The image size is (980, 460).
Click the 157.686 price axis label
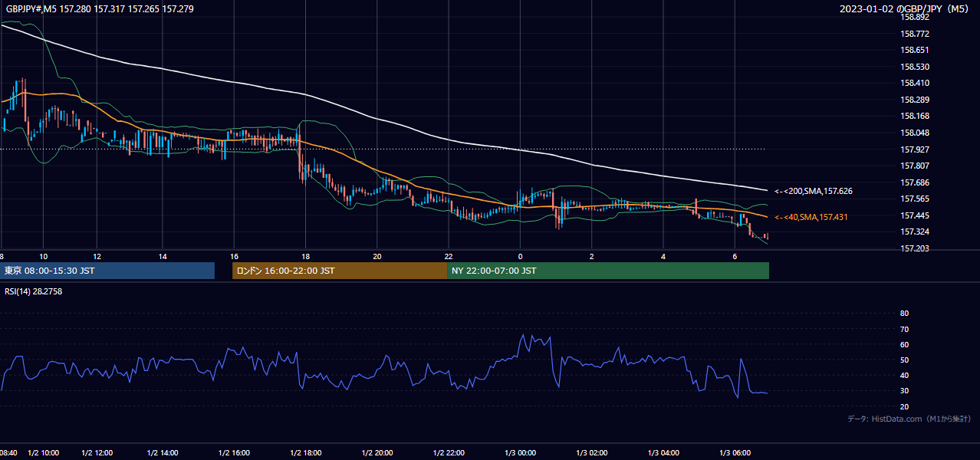point(915,182)
